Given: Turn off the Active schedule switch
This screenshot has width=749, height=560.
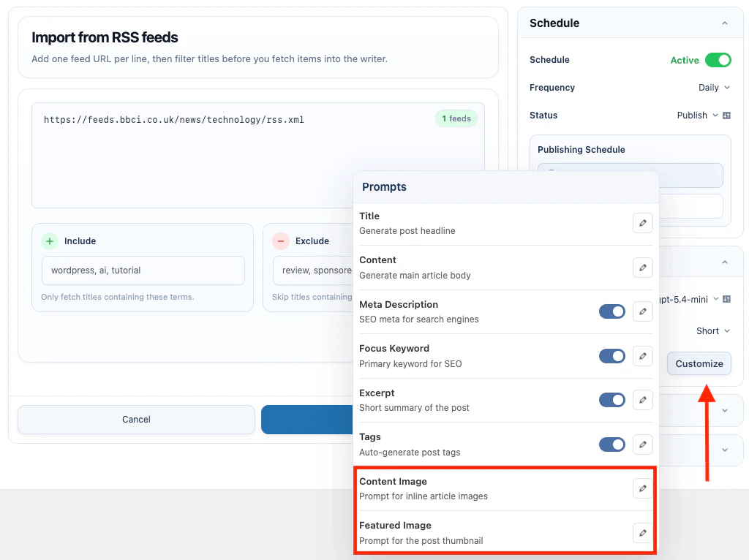Looking at the screenshot, I should [x=718, y=60].
